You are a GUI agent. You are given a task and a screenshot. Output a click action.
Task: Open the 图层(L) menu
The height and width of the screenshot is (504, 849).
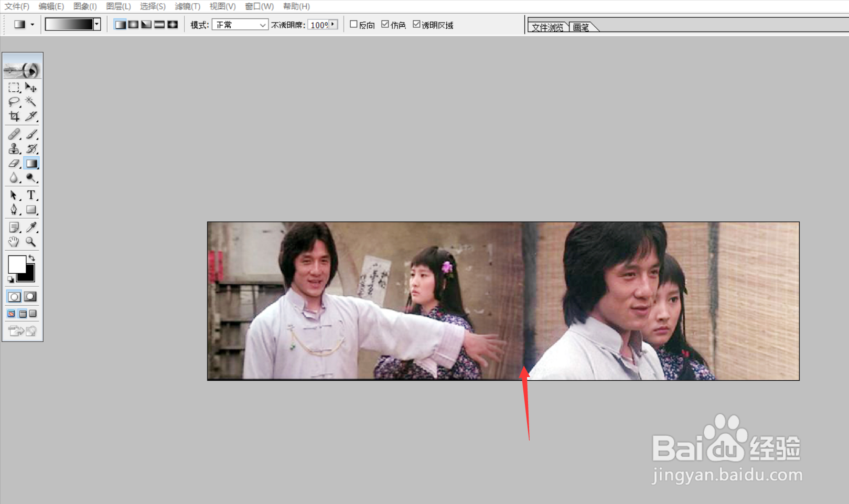click(119, 6)
